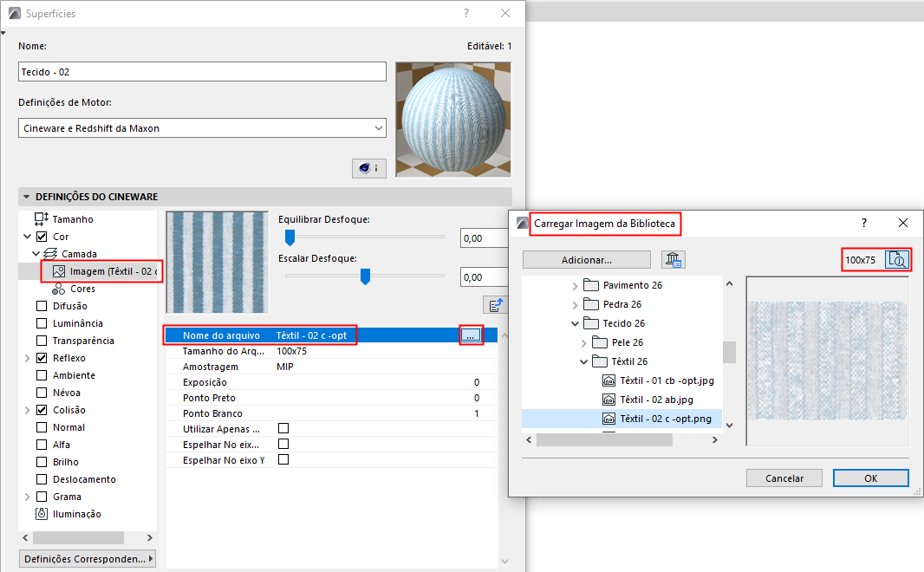924x572 pixels.
Task: Expand the Colisão tree node arrow
Action: [27, 410]
